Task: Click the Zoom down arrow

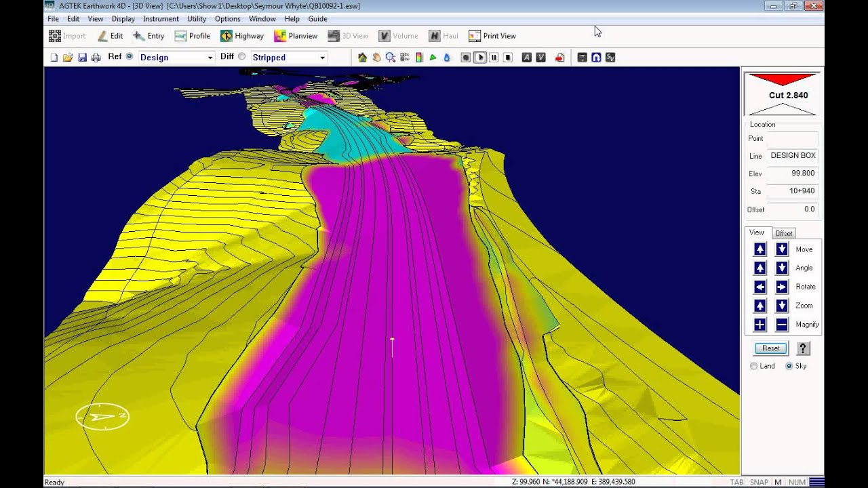Action: [782, 306]
